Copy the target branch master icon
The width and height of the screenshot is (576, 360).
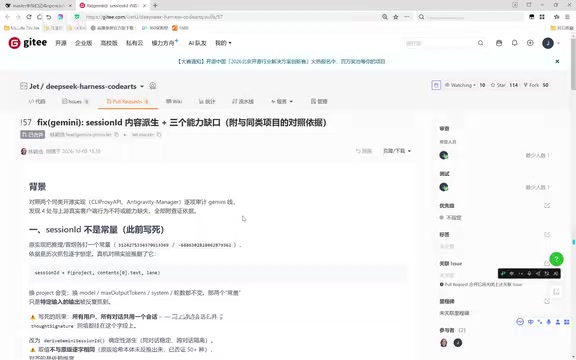pos(159,135)
